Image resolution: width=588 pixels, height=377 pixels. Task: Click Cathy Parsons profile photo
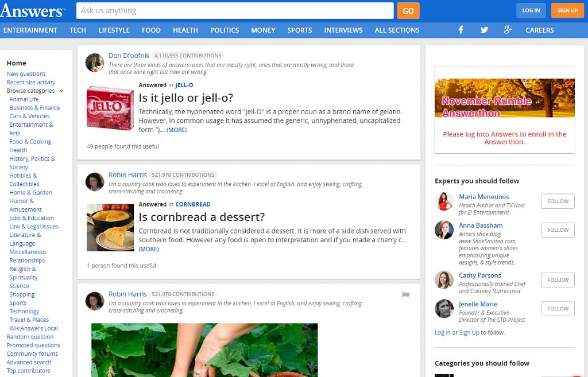click(x=444, y=280)
